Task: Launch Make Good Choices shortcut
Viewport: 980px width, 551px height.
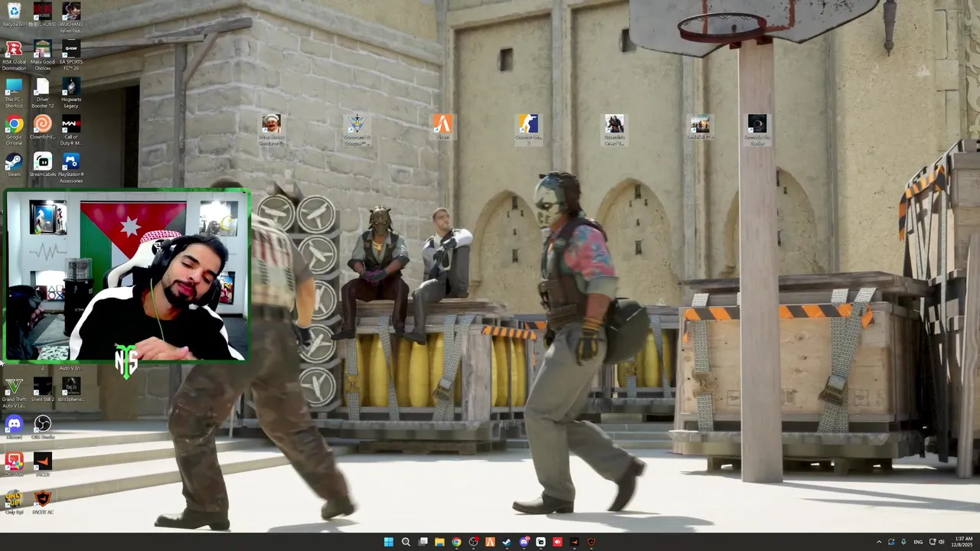Action: coord(42,55)
